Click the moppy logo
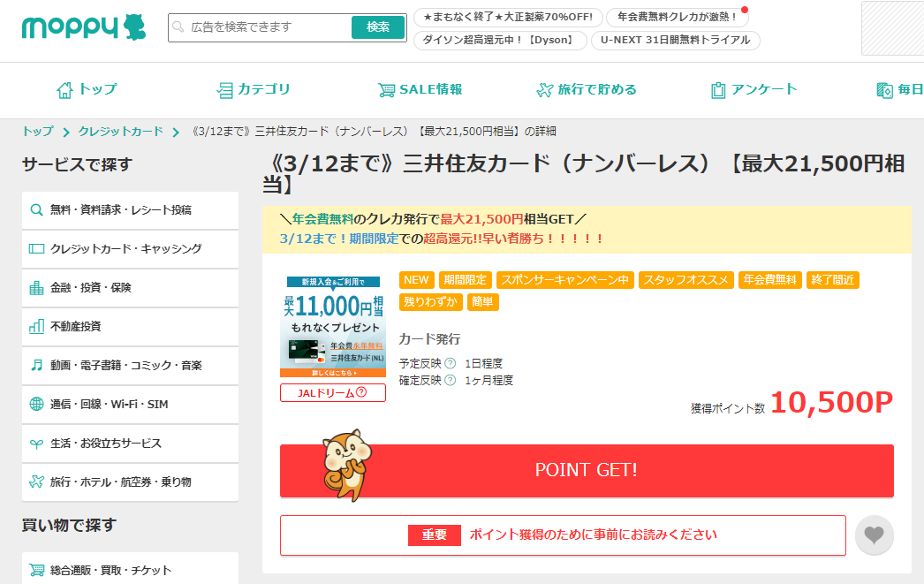This screenshot has width=924, height=584. (84, 27)
